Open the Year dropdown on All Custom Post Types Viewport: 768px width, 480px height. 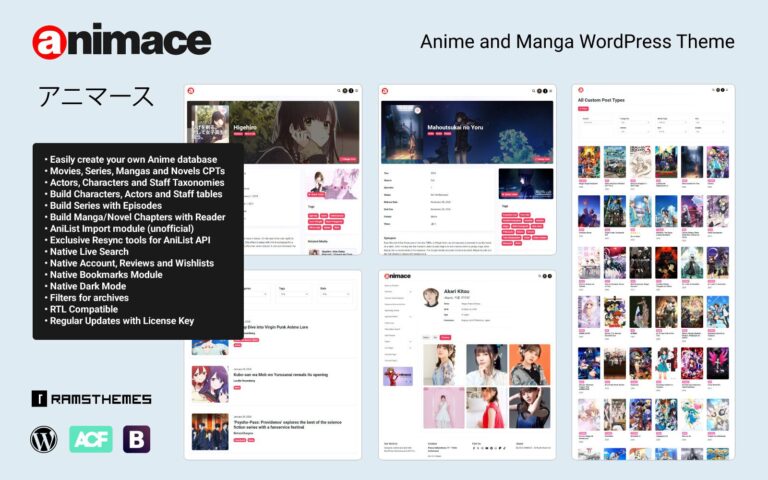[x=709, y=123]
